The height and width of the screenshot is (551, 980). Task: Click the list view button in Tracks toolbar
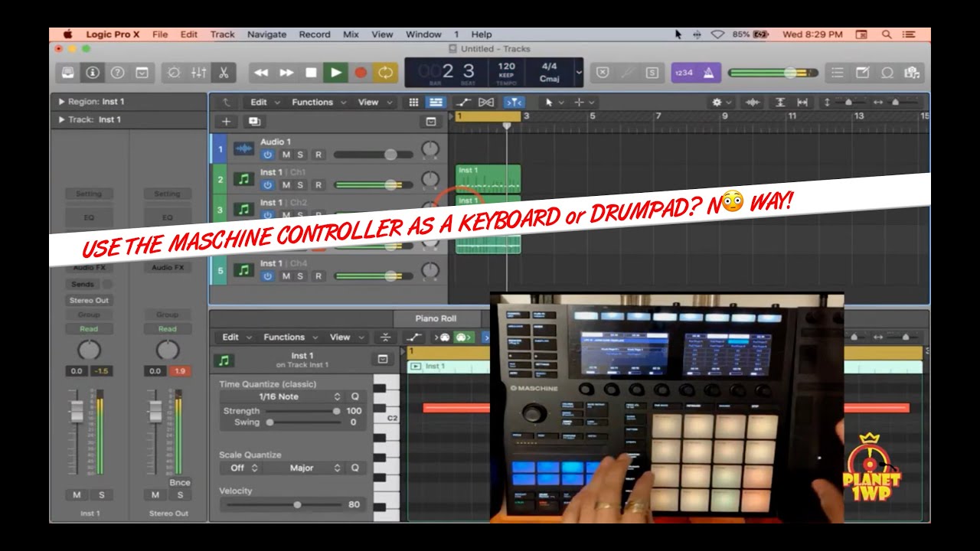[x=435, y=102]
